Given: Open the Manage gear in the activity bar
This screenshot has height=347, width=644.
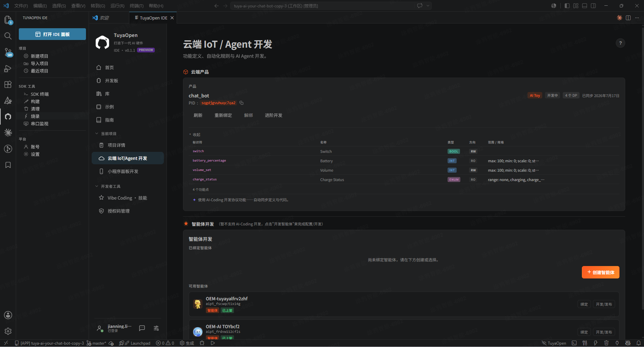Looking at the screenshot, I should click(8, 331).
